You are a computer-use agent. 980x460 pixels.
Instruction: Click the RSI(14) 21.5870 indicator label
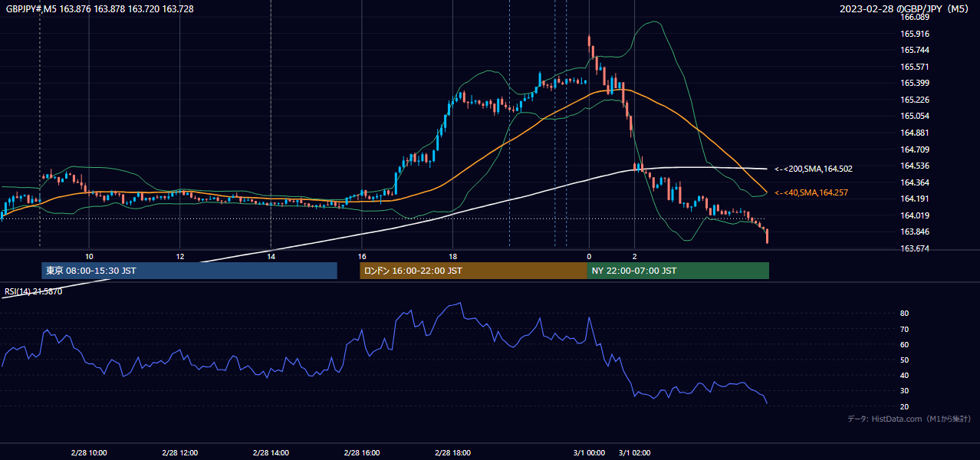34,291
